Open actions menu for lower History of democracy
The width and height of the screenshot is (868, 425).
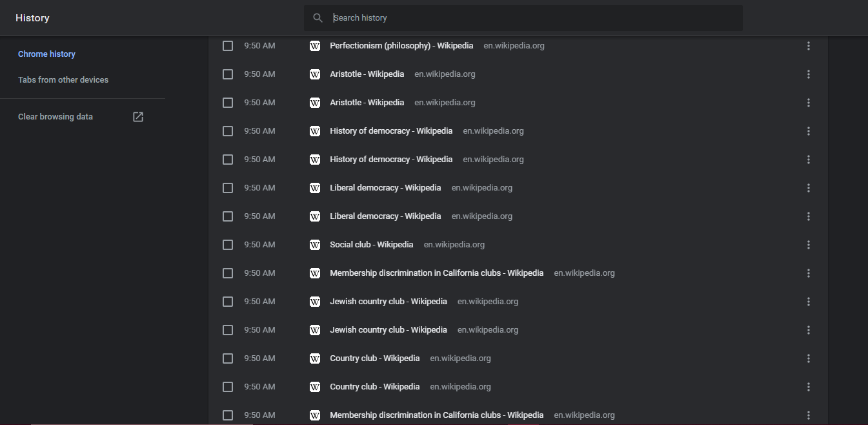[808, 160]
